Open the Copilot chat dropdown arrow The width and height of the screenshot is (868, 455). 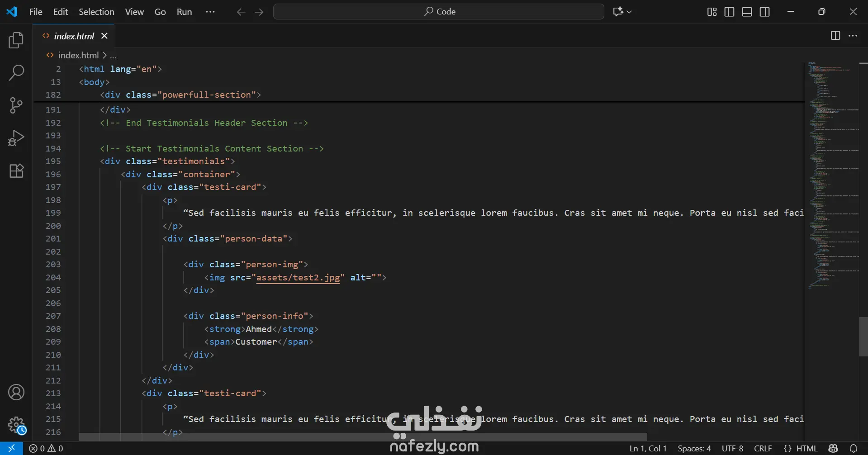(x=629, y=12)
